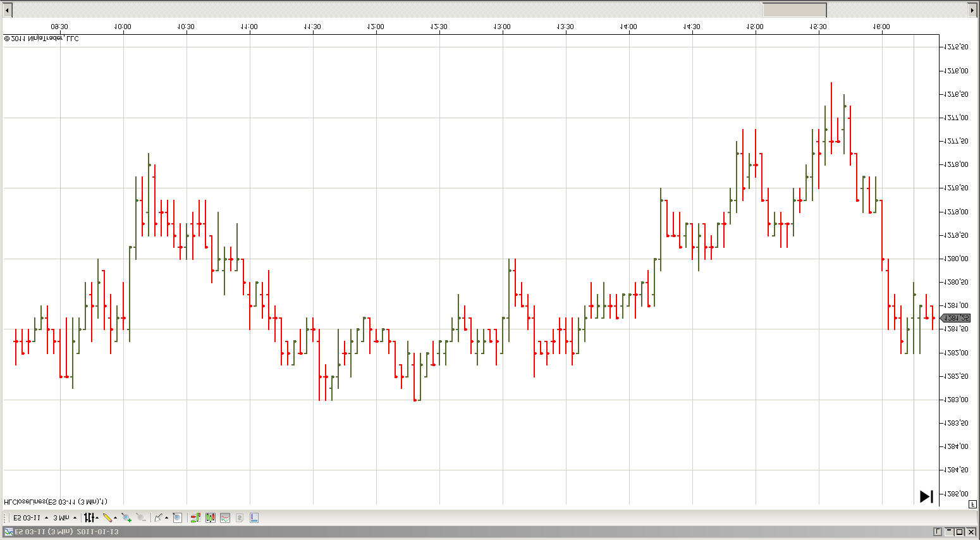Click the 14:00 time axis label
The width and height of the screenshot is (980, 540).
tap(628, 27)
